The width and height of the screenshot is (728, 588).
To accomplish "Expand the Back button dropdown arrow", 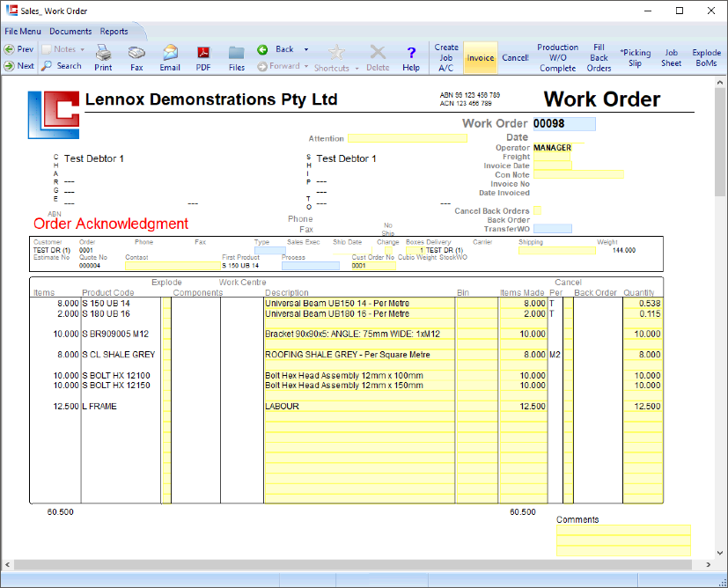I will coord(306,50).
